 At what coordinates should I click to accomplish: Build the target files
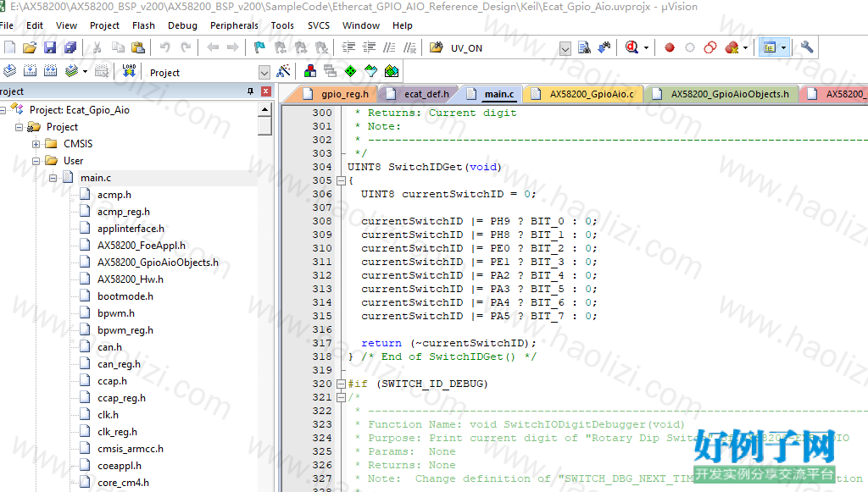30,71
